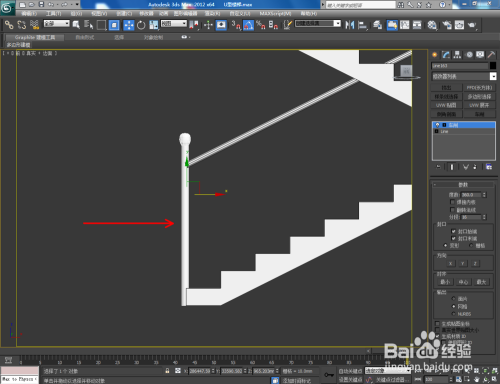
Task: Open the MAXScript menu
Action: [x=275, y=13]
